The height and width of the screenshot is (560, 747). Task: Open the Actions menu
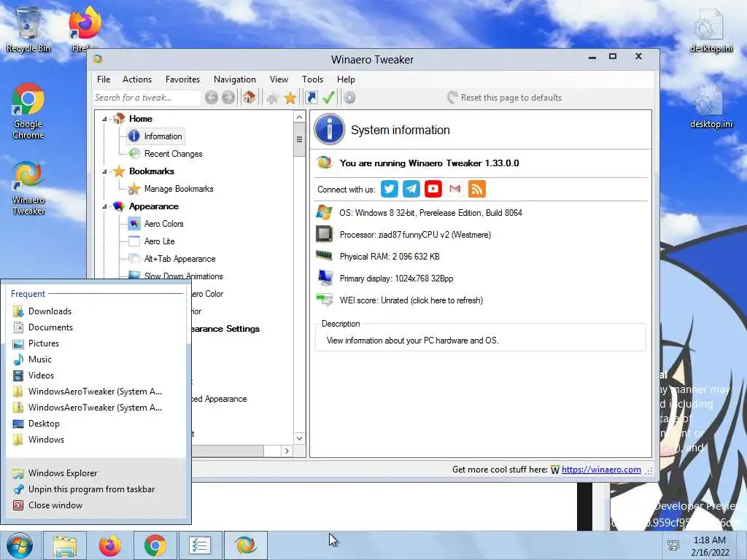point(136,79)
